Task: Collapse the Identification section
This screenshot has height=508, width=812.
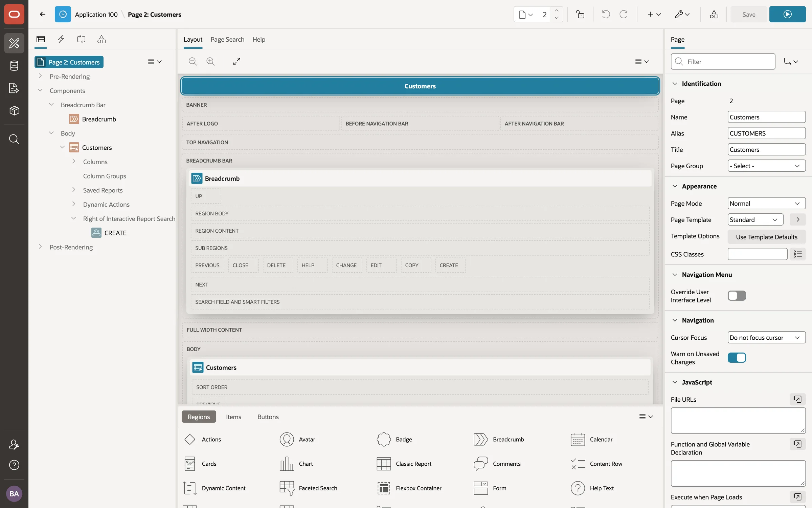Action: (x=675, y=84)
